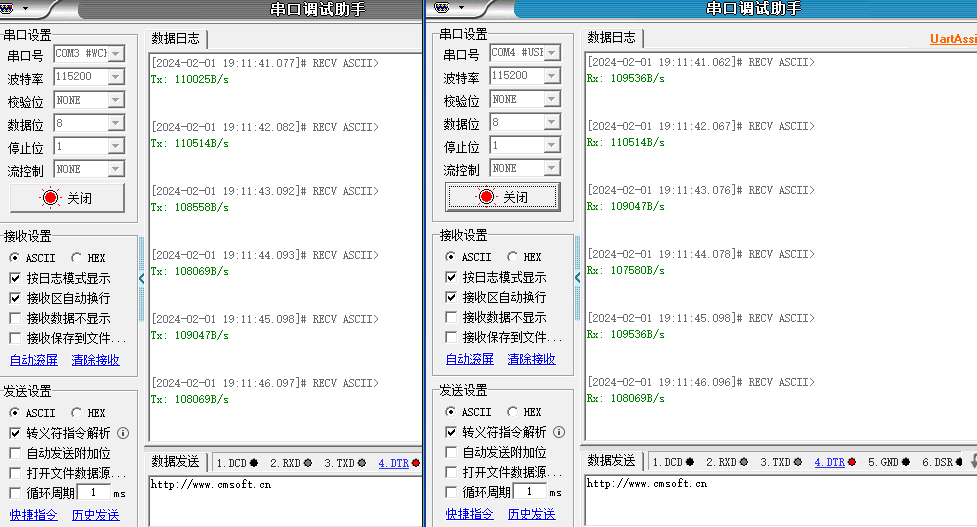The width and height of the screenshot is (977, 527).
Task: Uncheck 按日志模式显示 in right window
Action: tap(451, 277)
